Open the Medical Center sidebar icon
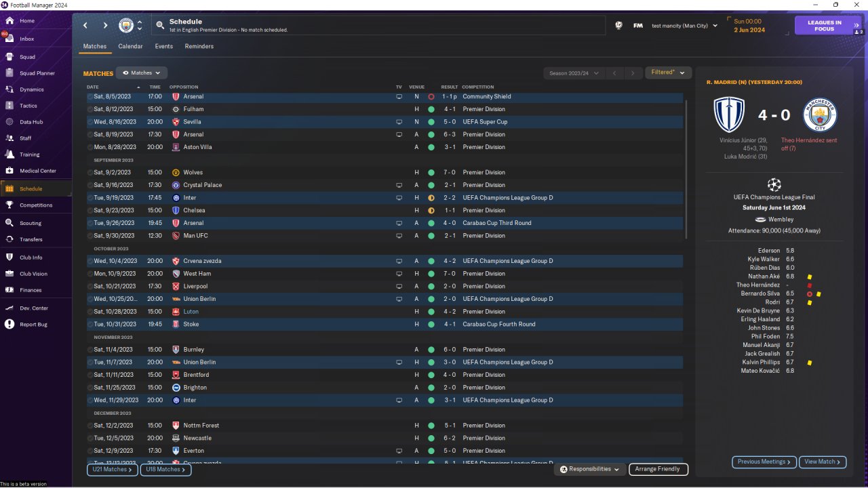This screenshot has height=488, width=868. 9,171
